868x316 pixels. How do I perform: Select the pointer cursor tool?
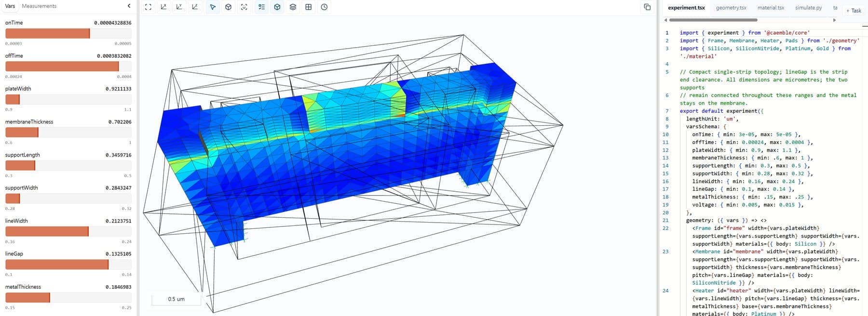tap(213, 7)
